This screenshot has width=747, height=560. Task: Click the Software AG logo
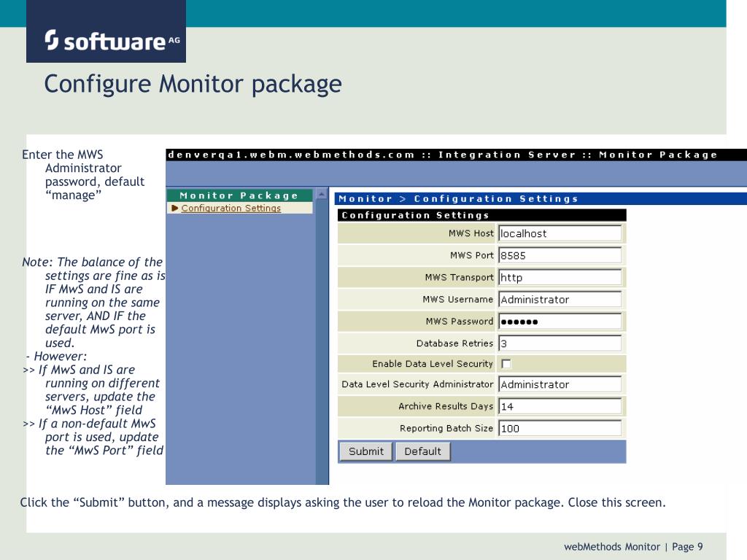point(107,31)
